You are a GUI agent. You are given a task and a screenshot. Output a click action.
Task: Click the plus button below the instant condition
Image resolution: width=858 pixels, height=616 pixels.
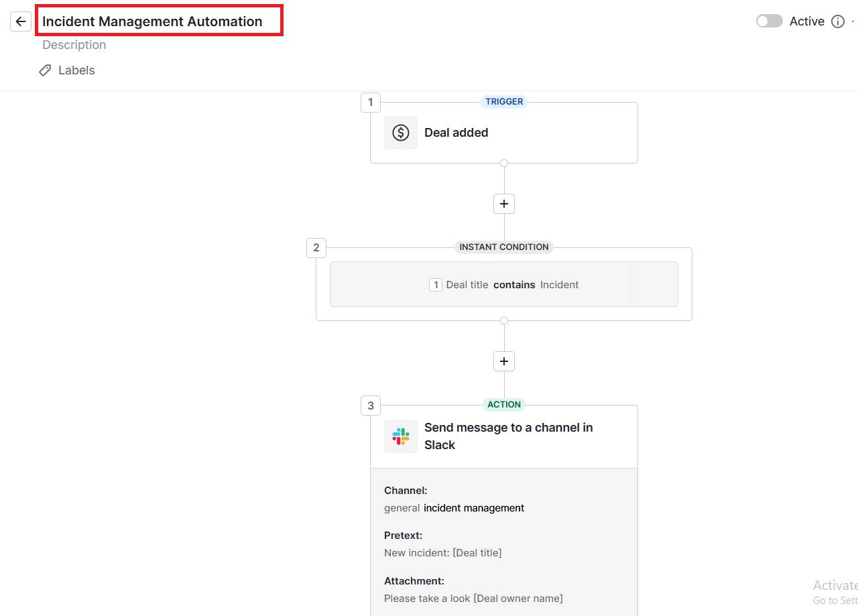coord(503,361)
